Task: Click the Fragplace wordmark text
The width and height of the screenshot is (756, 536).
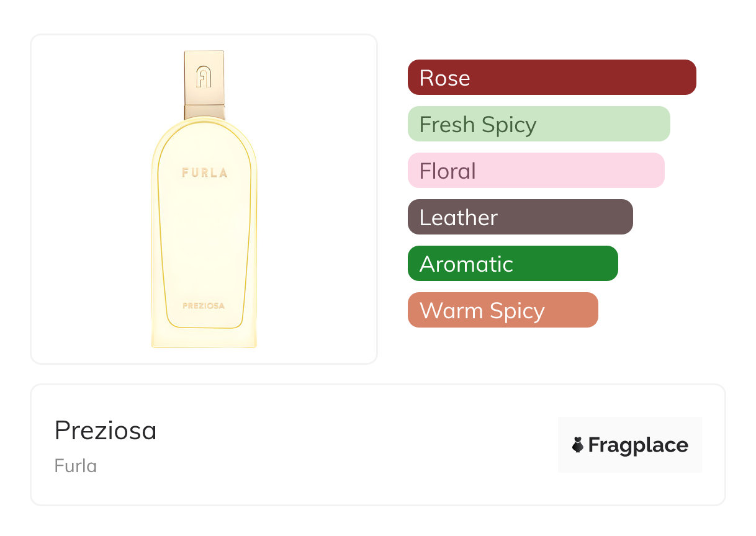Action: pyautogui.click(x=638, y=445)
